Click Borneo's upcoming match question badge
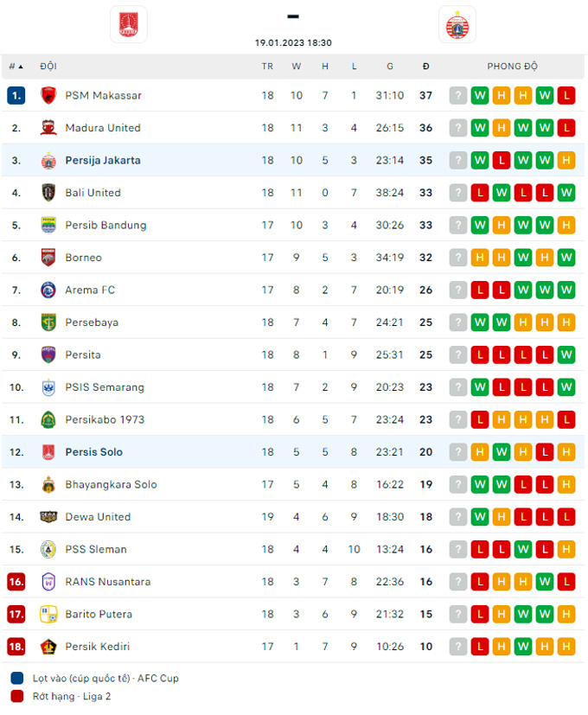This screenshot has height=715, width=588. tap(458, 258)
